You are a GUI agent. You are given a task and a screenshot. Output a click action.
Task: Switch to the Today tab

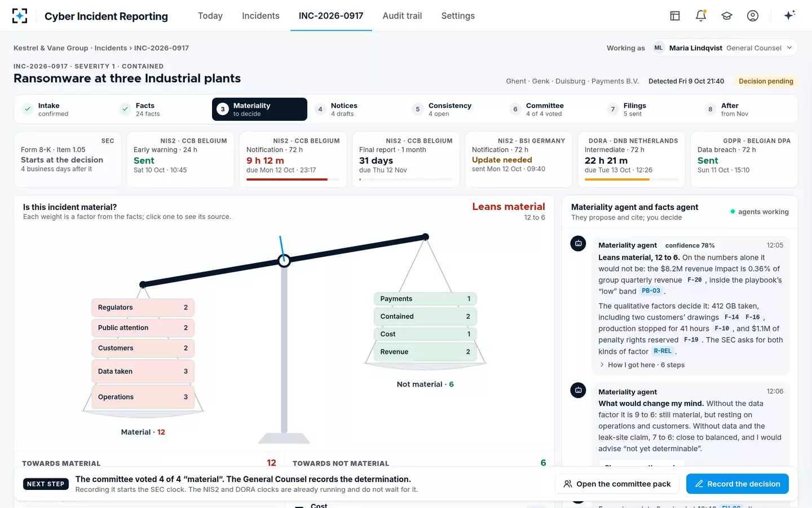point(210,16)
